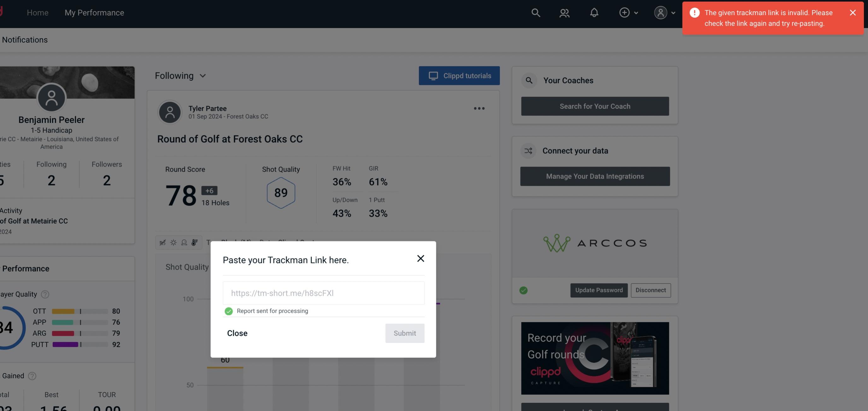Image resolution: width=868 pixels, height=411 pixels.
Task: Click the data connect/sync icon
Action: click(528, 151)
